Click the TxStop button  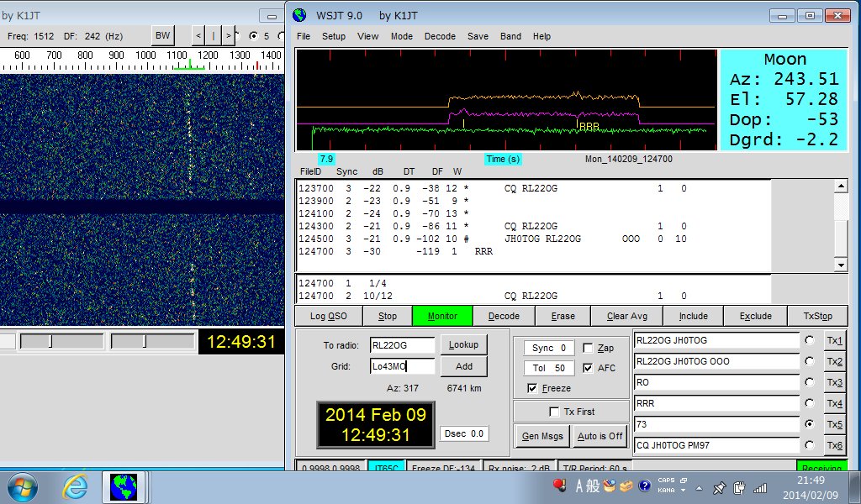[x=817, y=316]
